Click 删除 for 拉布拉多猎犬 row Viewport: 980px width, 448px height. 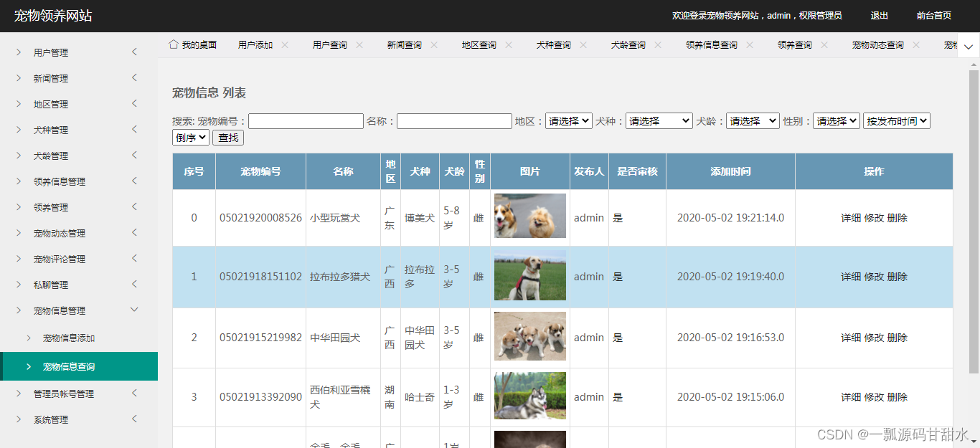[897, 277]
